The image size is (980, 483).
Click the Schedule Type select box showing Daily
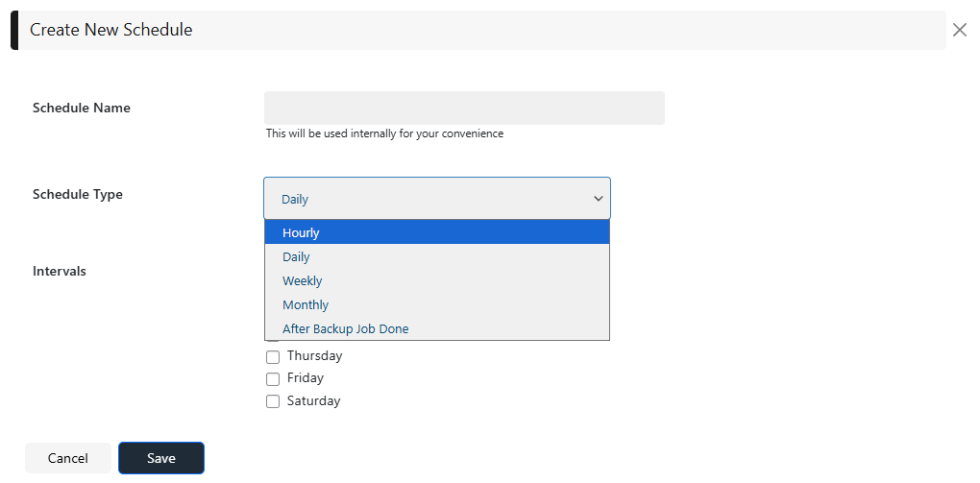tap(436, 199)
